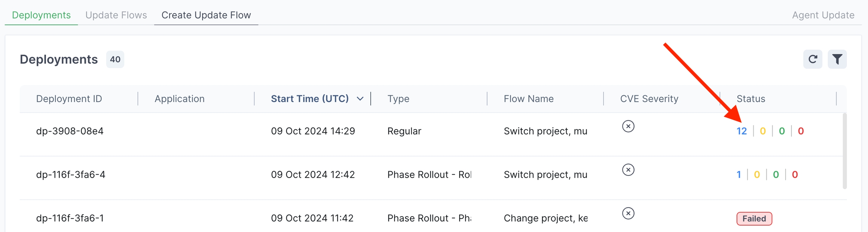
Task: Click the blue 12 status count
Action: coord(741,131)
